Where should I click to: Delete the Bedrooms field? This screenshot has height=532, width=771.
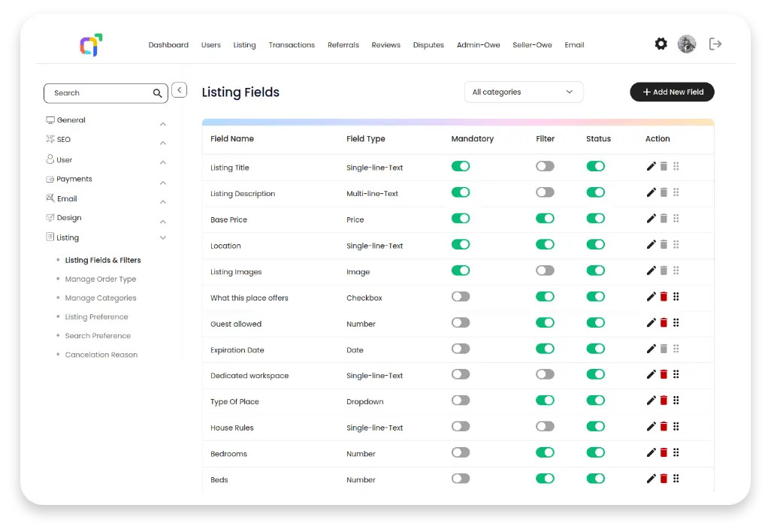(x=664, y=452)
